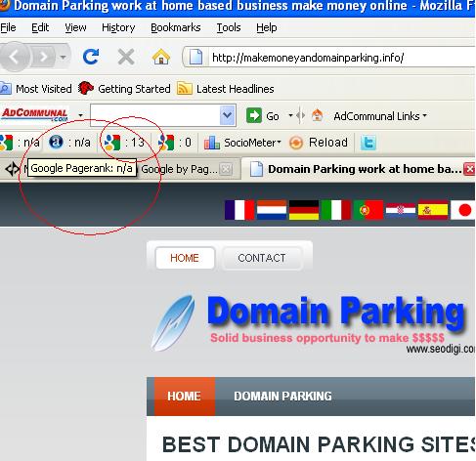
Task: Go to the Home page icon
Action: point(161,57)
